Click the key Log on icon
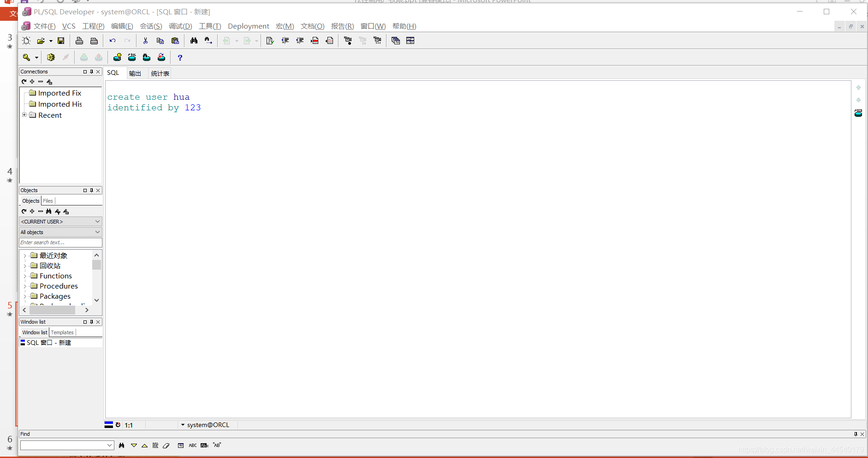 coord(27,57)
